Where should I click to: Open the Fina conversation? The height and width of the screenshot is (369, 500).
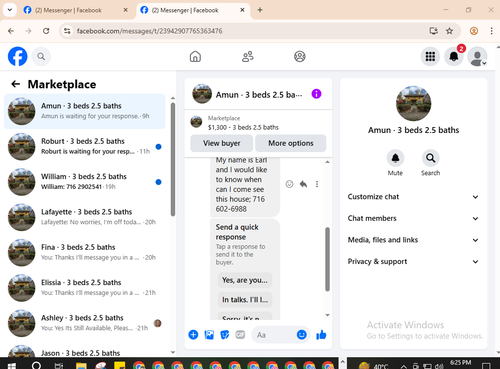coord(85,253)
